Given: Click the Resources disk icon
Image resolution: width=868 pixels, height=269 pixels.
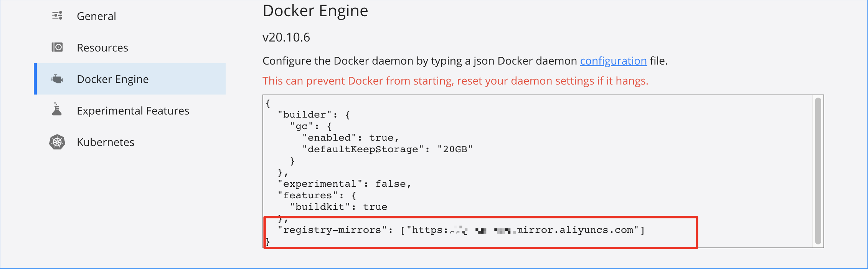Looking at the screenshot, I should [57, 47].
